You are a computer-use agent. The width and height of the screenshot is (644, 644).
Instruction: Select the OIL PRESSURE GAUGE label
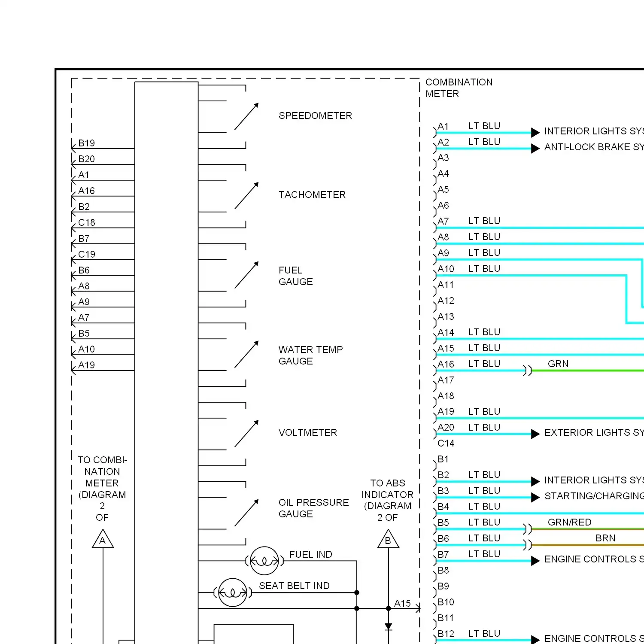coord(314,508)
